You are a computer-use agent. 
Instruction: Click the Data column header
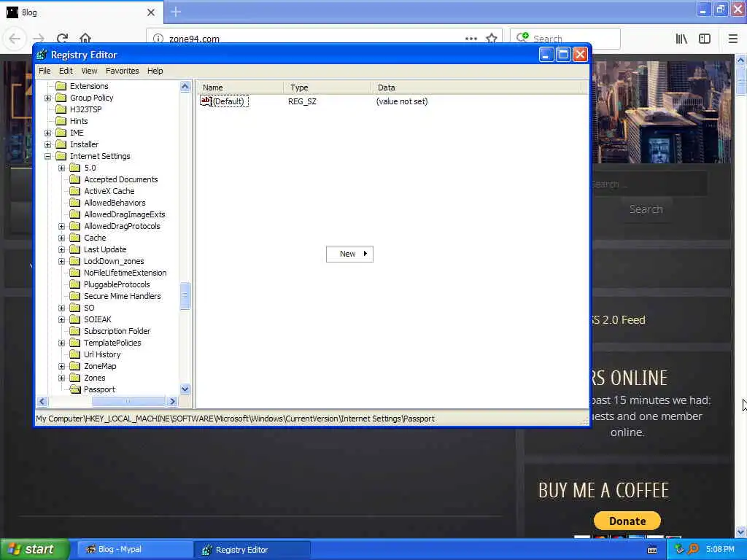pyautogui.click(x=476, y=87)
